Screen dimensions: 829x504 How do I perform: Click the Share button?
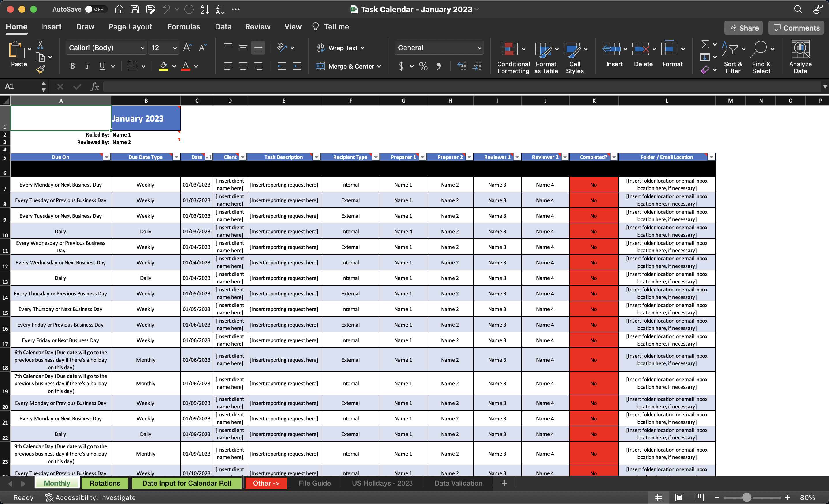(x=744, y=28)
